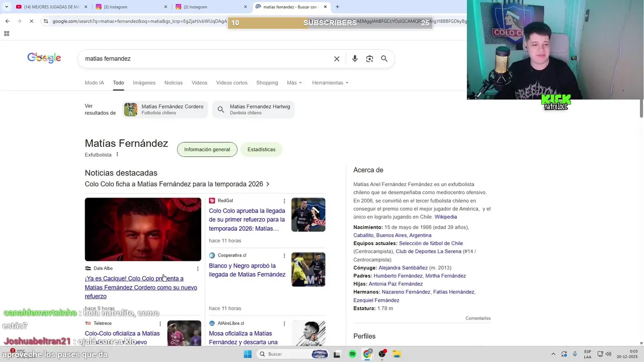Open the apps grid bookmark icon
The width and height of the screenshot is (644, 362).
tap(7, 34)
